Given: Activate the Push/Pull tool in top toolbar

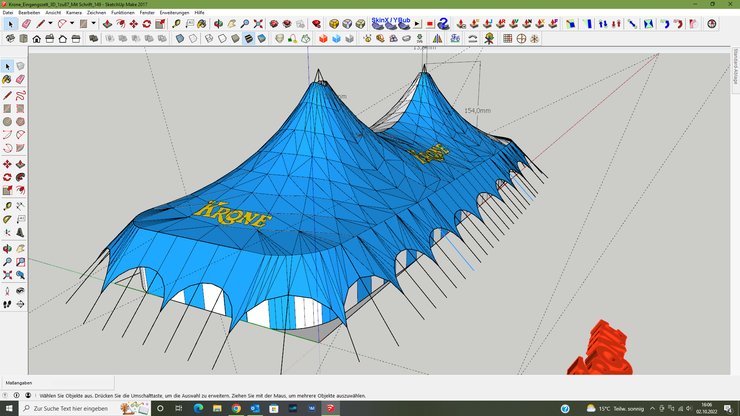Looking at the screenshot, I should click(x=108, y=24).
